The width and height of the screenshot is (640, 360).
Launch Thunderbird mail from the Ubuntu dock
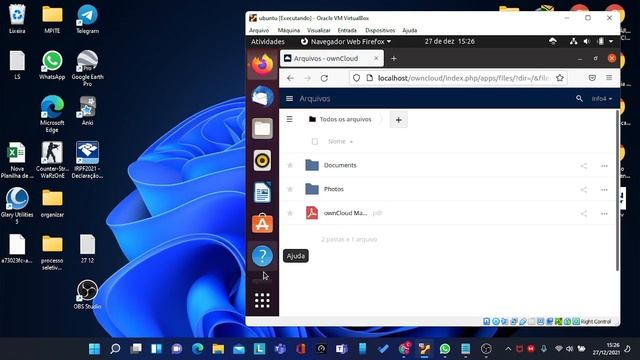tap(262, 97)
